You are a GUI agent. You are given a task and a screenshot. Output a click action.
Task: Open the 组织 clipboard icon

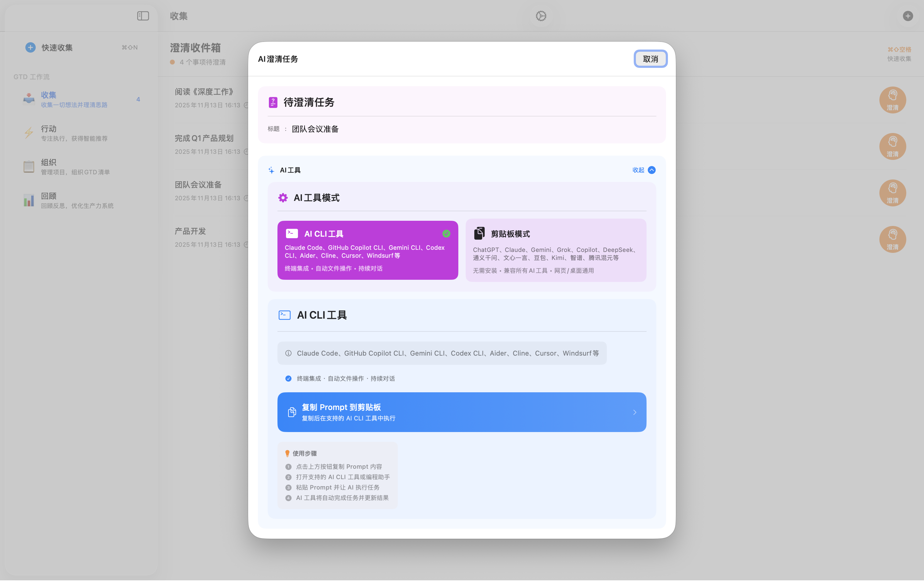tap(29, 167)
